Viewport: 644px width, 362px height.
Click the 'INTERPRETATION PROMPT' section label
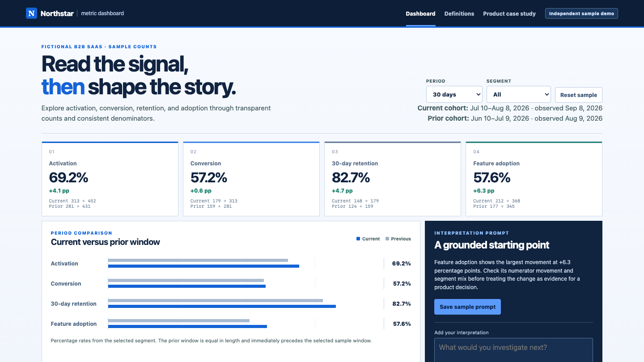(x=471, y=233)
